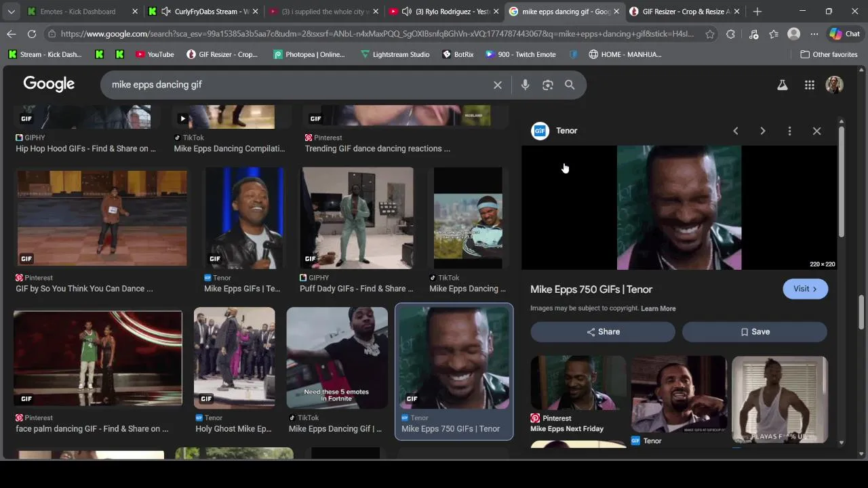Open the Google apps grid
The image size is (868, 488).
point(810,85)
